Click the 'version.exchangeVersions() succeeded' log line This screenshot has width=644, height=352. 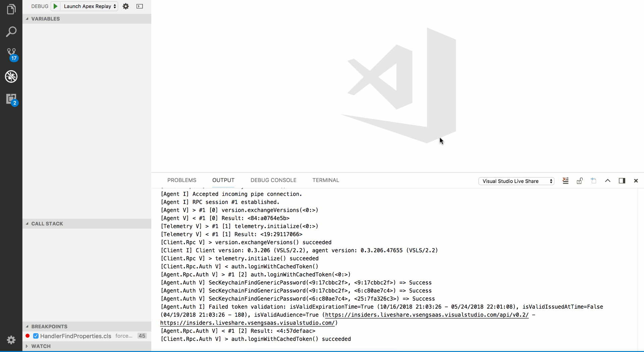point(246,242)
